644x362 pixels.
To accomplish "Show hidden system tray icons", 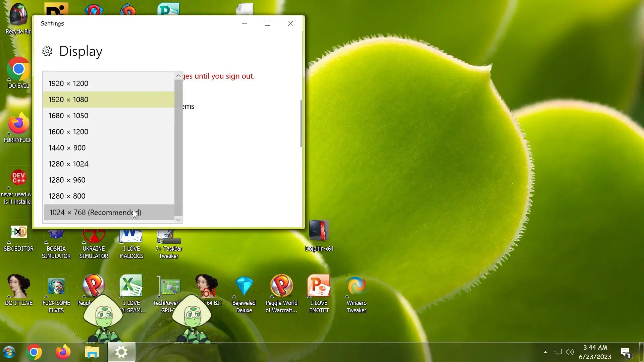I will coord(545,352).
